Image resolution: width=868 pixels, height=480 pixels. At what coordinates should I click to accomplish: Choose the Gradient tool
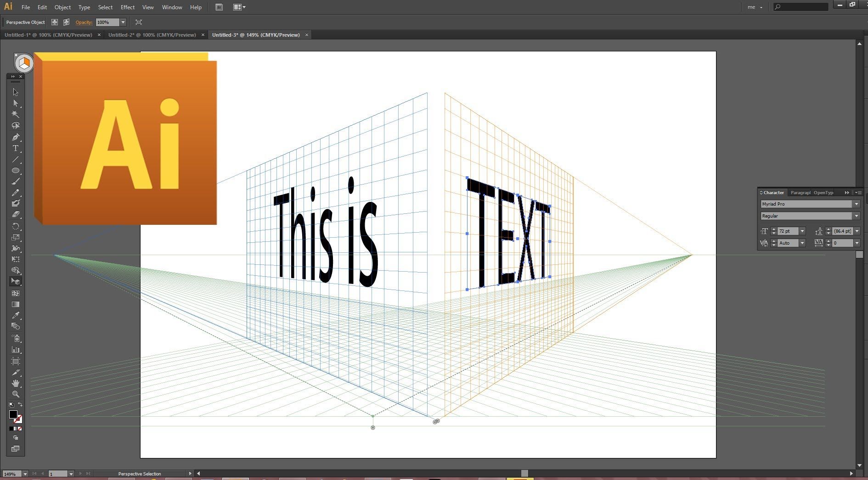coord(16,304)
